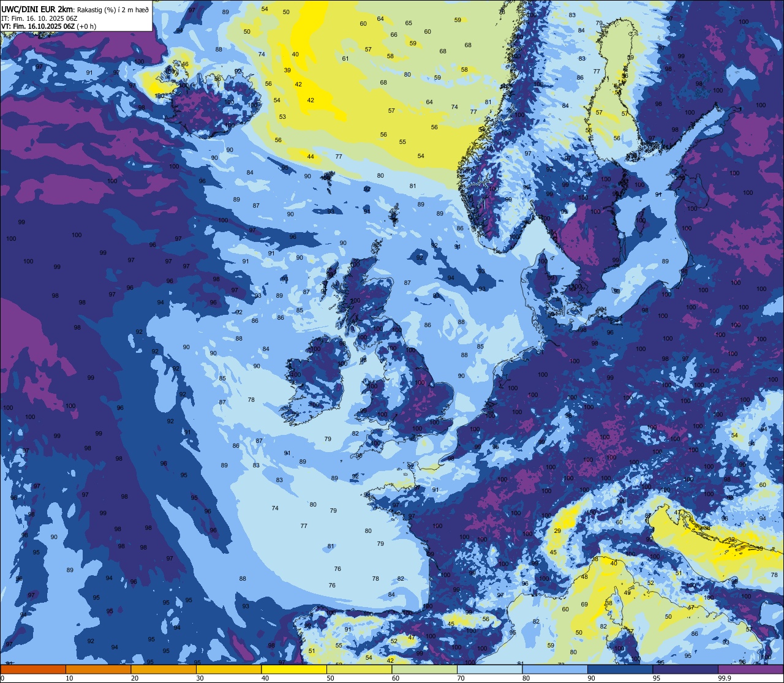Click the '99.9' legend scale label
Image resolution: width=784 pixels, height=683 pixels.
(x=725, y=678)
